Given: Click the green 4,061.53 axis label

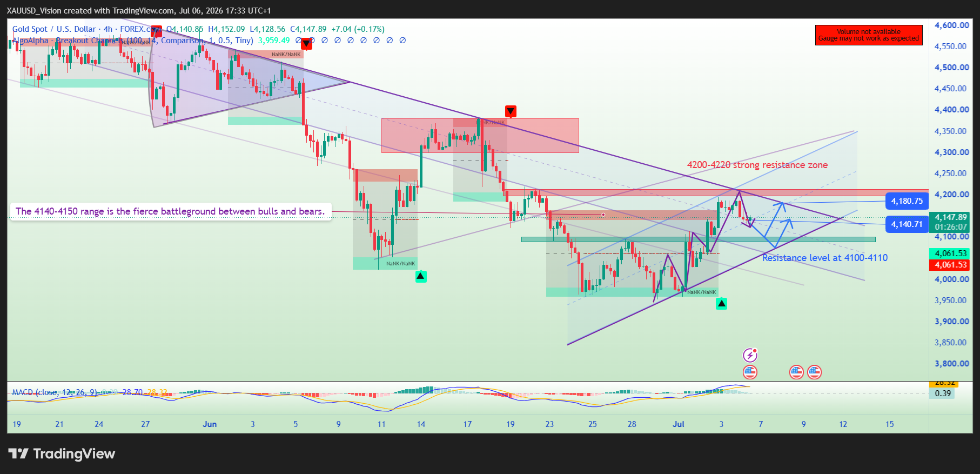Looking at the screenshot, I should point(951,253).
